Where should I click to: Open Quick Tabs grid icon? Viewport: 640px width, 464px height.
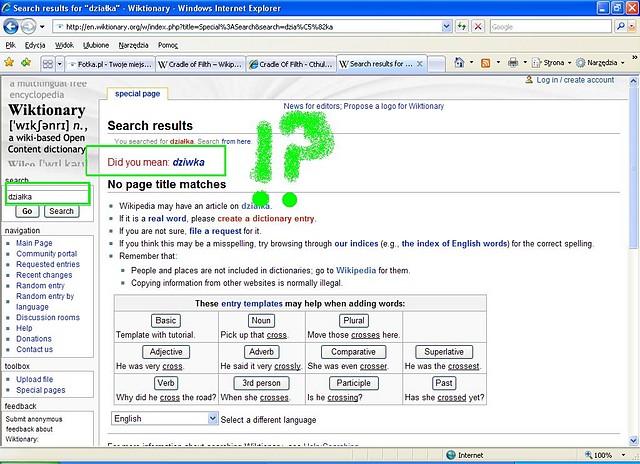[48, 64]
